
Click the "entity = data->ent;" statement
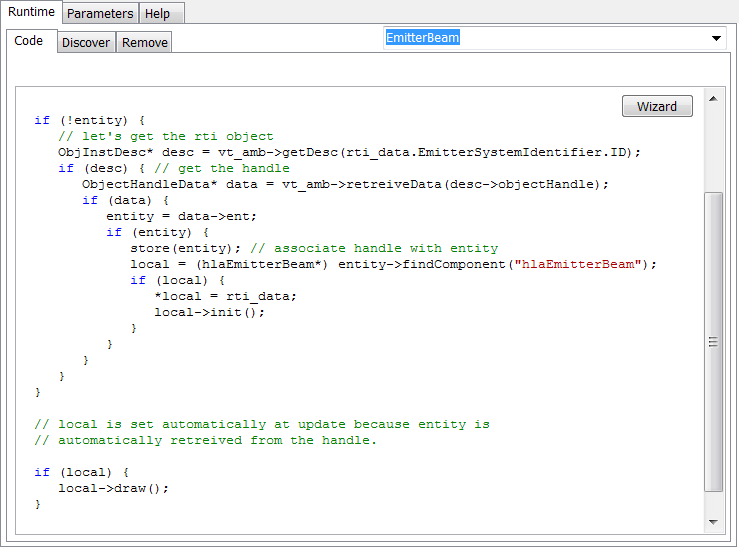click(181, 216)
